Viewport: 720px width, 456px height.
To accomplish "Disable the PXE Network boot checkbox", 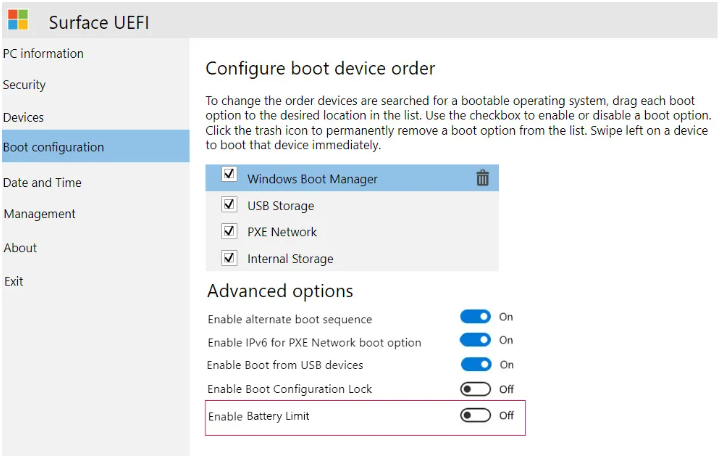I will point(229,231).
